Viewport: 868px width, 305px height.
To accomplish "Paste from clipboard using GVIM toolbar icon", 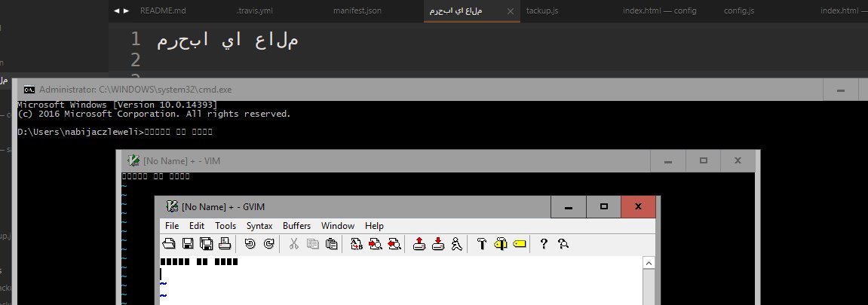I will 330,243.
